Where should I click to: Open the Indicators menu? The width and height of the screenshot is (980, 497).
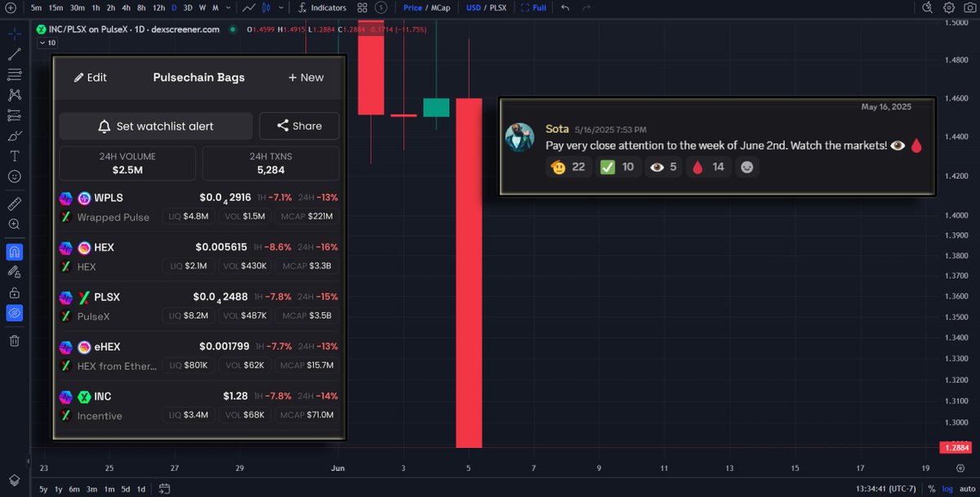323,7
